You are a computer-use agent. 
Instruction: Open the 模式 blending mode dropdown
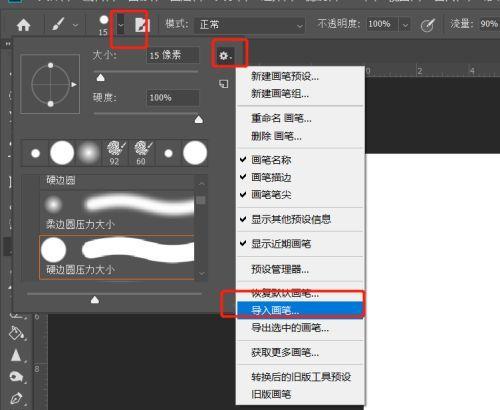click(249, 25)
